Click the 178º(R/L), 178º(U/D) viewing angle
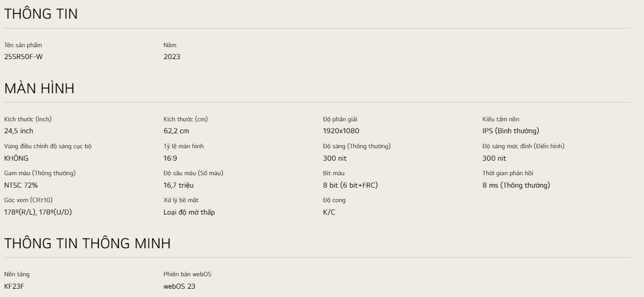The height and width of the screenshot is (297, 644). (x=38, y=212)
